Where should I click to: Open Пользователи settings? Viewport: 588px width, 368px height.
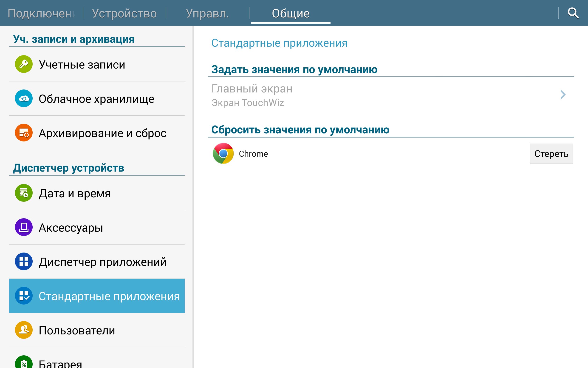point(97,330)
